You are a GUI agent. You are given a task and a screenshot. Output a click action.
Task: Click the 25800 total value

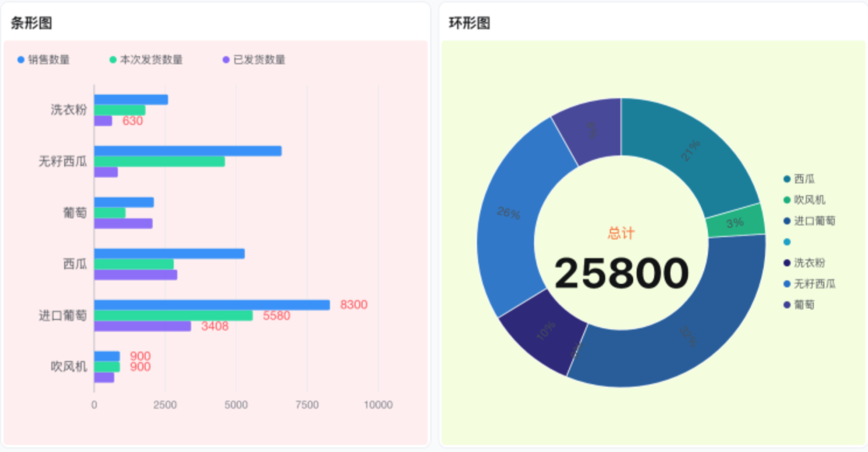pyautogui.click(x=621, y=274)
